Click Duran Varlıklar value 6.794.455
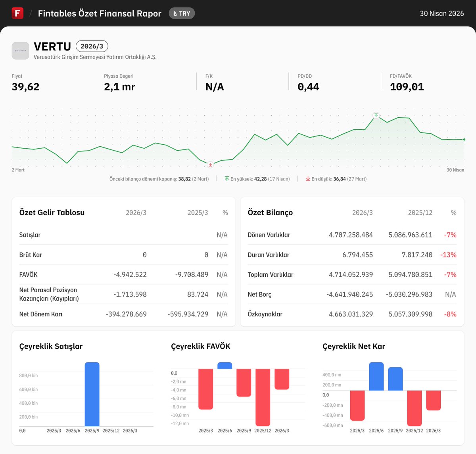 coord(357,255)
